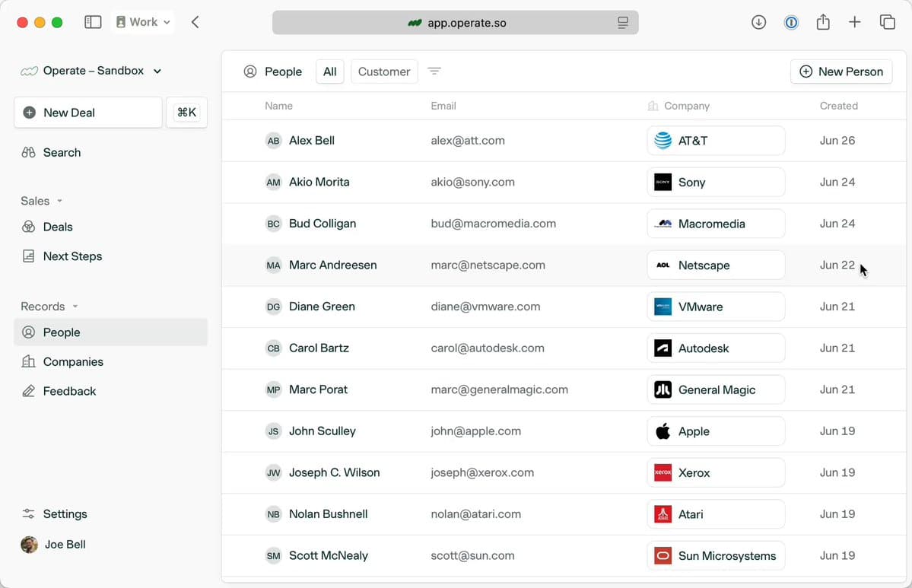Click the reader view icon in address bar
Viewport: 912px width, 588px height.
point(623,23)
